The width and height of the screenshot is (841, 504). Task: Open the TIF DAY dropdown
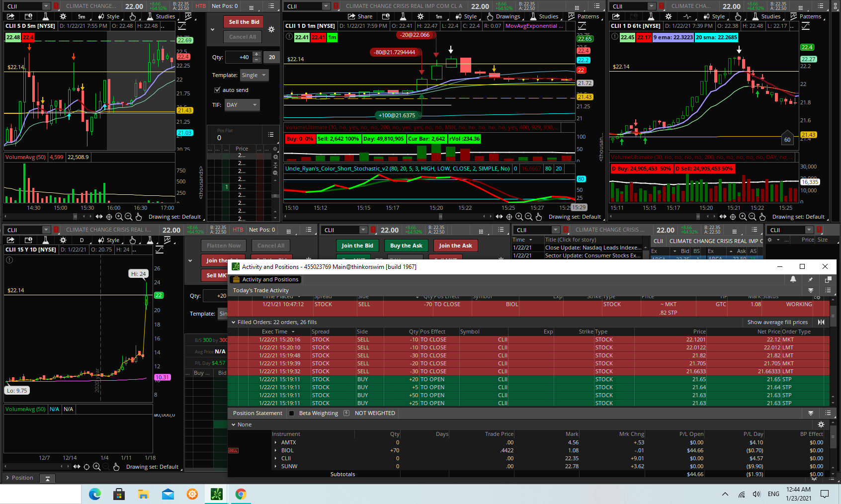point(242,105)
